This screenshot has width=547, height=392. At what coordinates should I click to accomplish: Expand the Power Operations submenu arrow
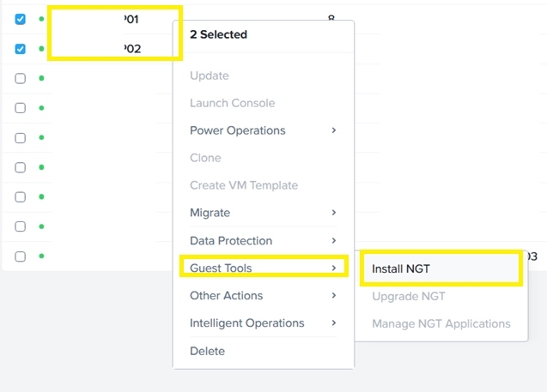[334, 130]
